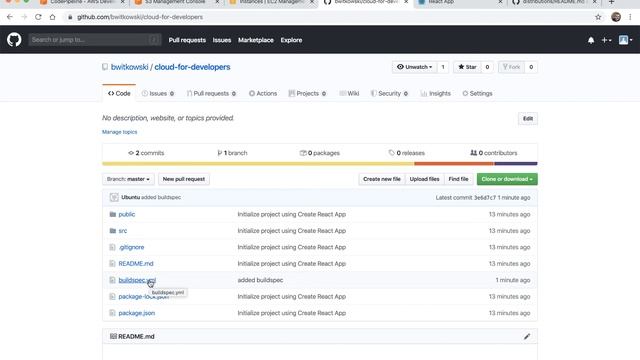The height and width of the screenshot is (360, 640).
Task: Open the Unwatch dropdown
Action: coord(414,67)
